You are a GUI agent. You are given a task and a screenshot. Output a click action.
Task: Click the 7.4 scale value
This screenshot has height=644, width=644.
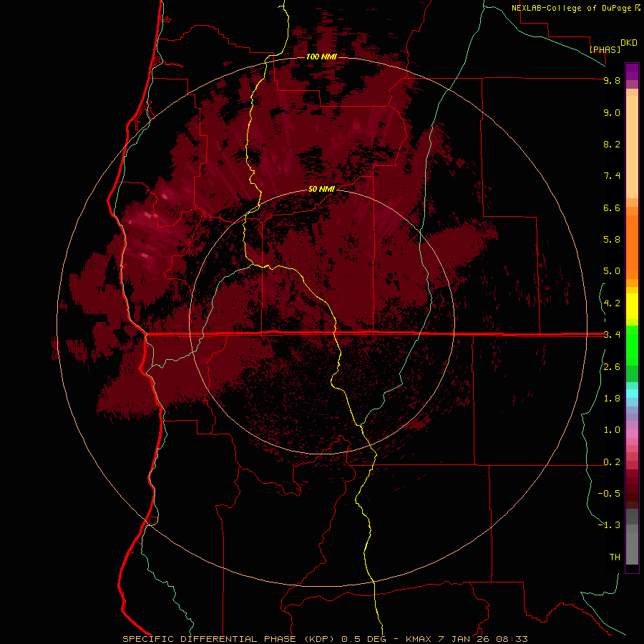point(612,176)
